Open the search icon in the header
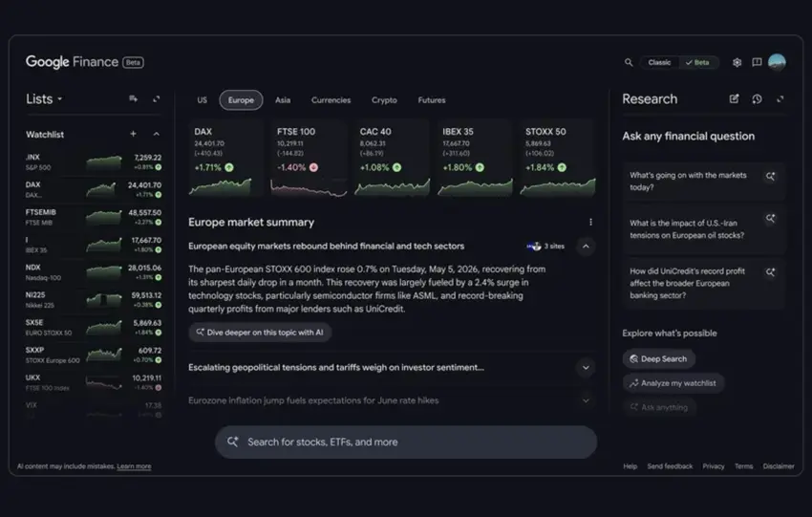The image size is (812, 517). [629, 62]
